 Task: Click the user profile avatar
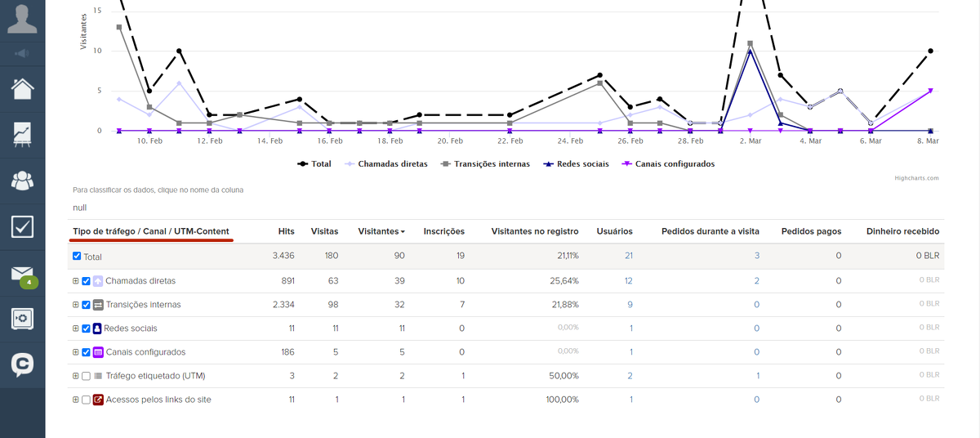[x=22, y=19]
